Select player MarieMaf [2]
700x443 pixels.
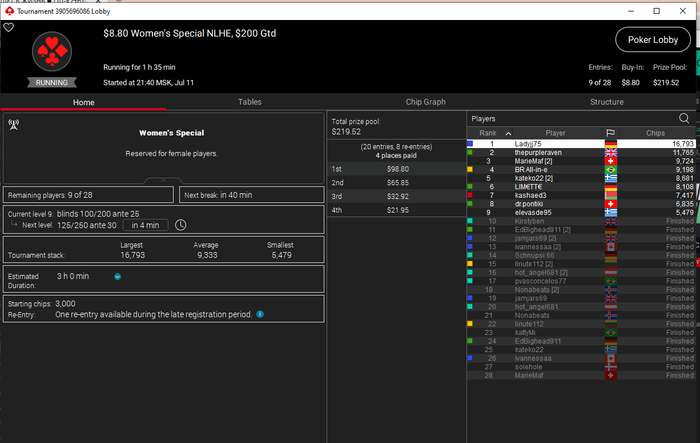pyautogui.click(x=581, y=161)
